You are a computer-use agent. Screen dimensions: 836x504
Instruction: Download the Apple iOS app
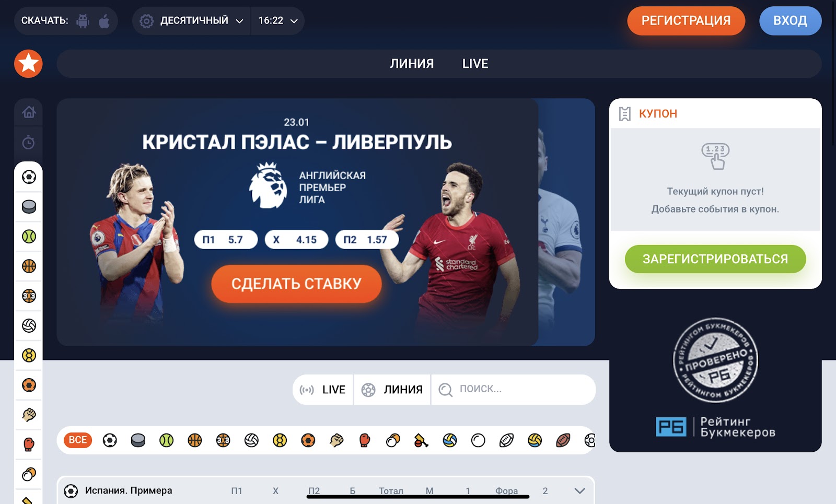pyautogui.click(x=104, y=21)
